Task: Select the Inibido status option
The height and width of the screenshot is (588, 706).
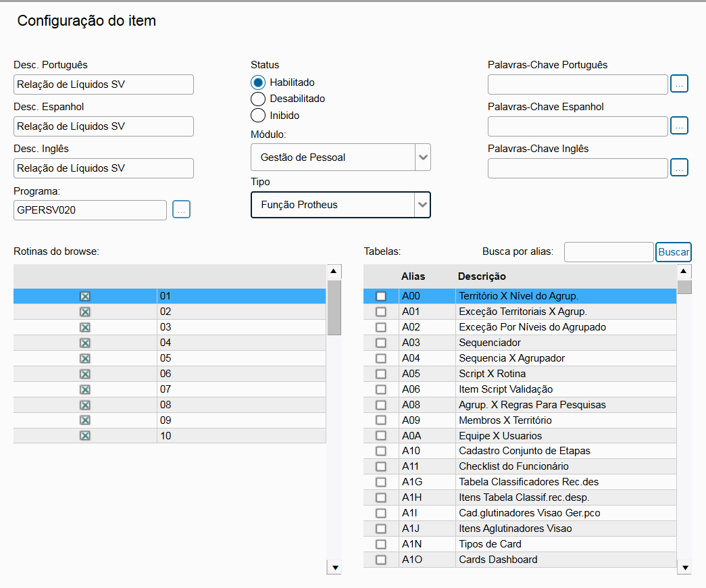Action: 258,116
